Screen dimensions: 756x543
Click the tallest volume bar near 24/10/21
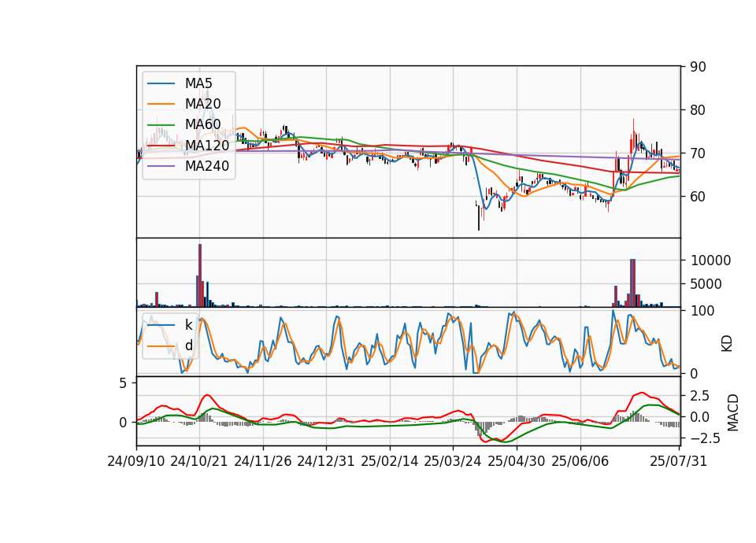200,275
